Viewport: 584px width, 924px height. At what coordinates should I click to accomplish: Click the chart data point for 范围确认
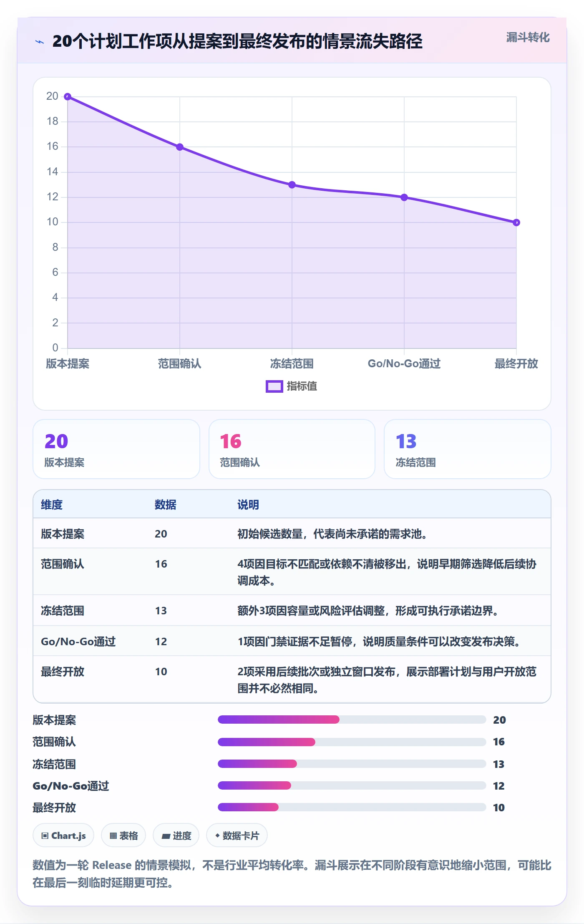coord(180,147)
